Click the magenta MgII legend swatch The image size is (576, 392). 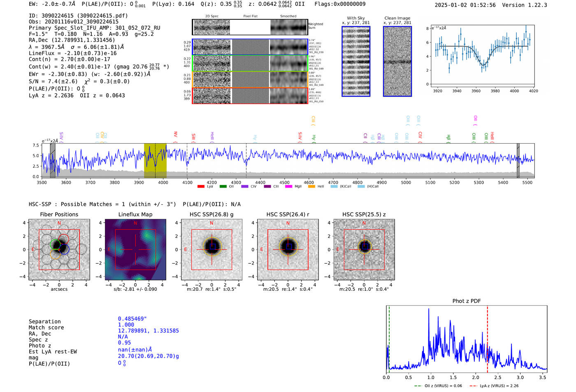coord(288,186)
